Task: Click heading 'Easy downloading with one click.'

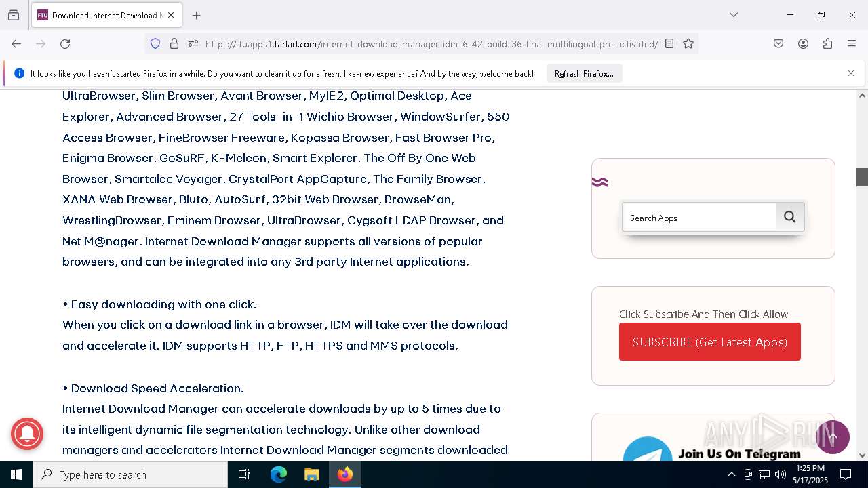Action: click(163, 304)
